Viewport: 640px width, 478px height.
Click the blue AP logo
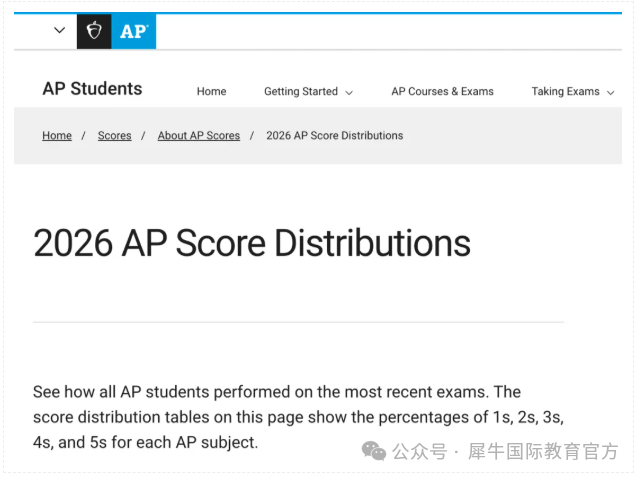click(134, 31)
